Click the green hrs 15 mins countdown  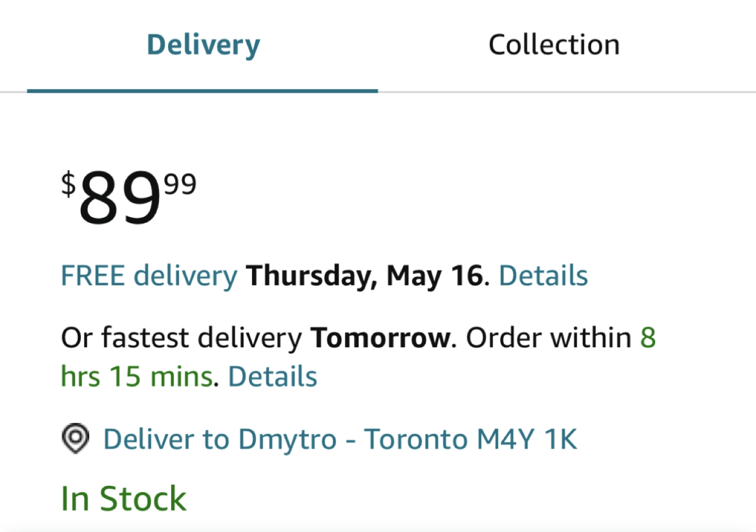click(x=137, y=377)
